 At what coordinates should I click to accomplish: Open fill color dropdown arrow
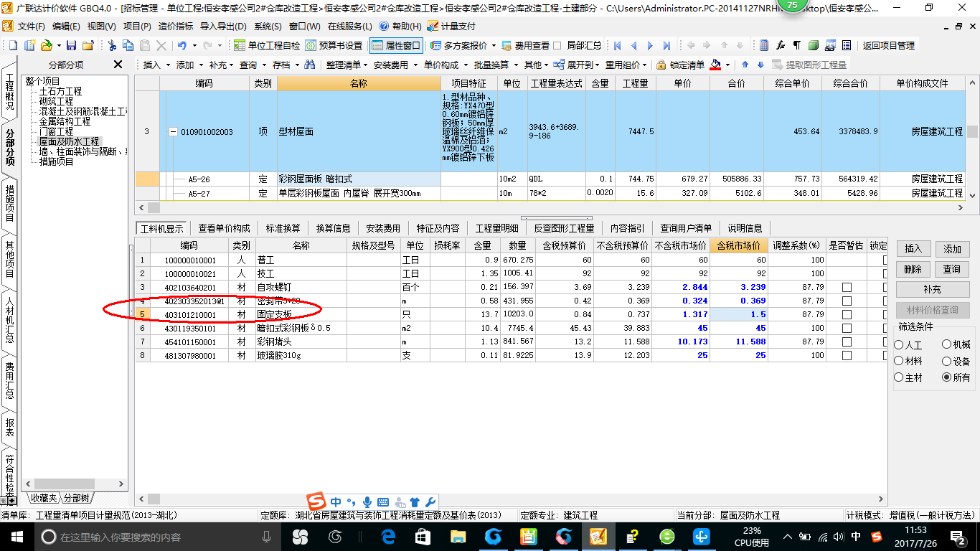coord(727,65)
